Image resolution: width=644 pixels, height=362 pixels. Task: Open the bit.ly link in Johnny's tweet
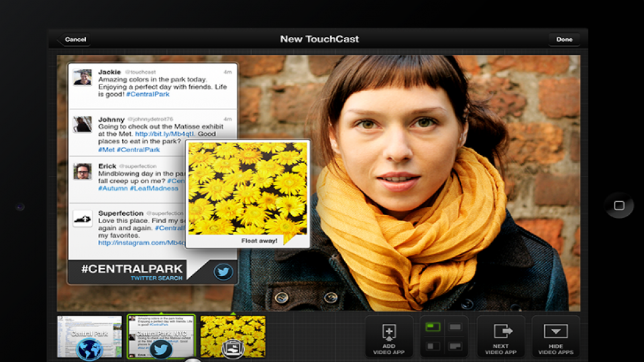tap(164, 134)
